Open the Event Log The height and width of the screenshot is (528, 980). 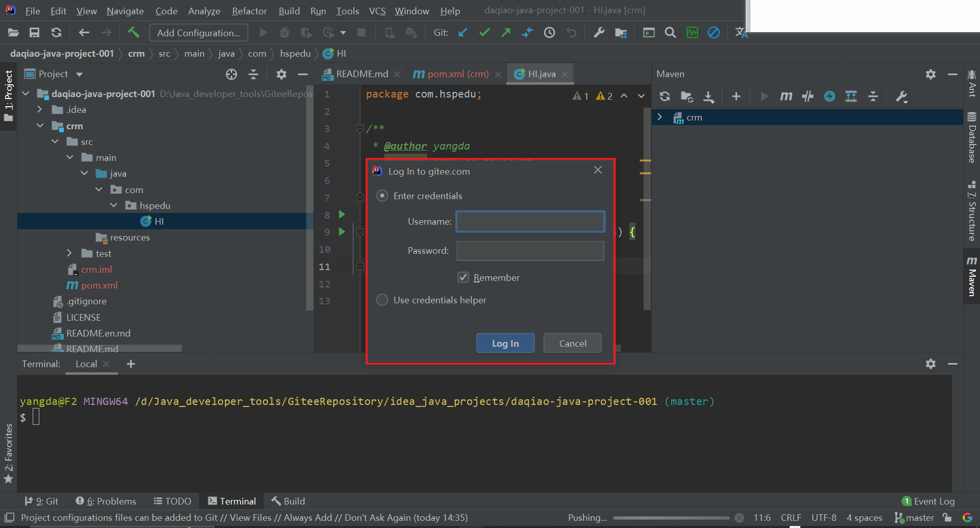pos(928,501)
